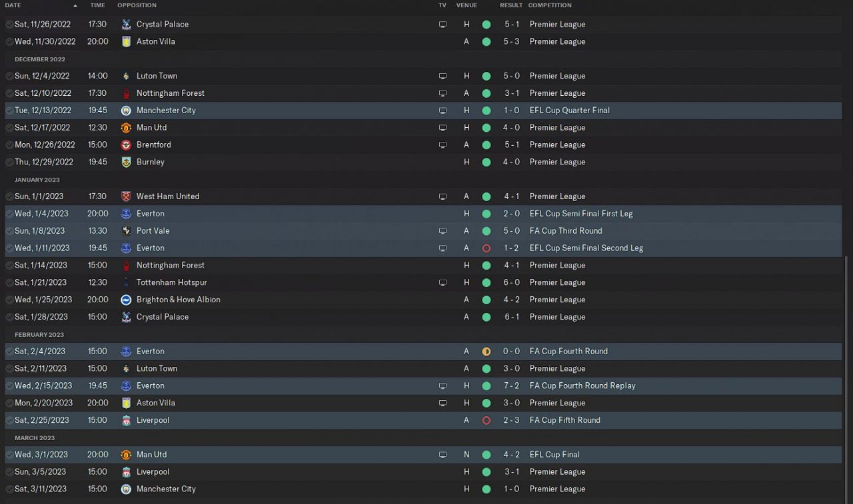Click the TV broadcast icon for Port Vale match
The height and width of the screenshot is (504, 853).
(442, 231)
